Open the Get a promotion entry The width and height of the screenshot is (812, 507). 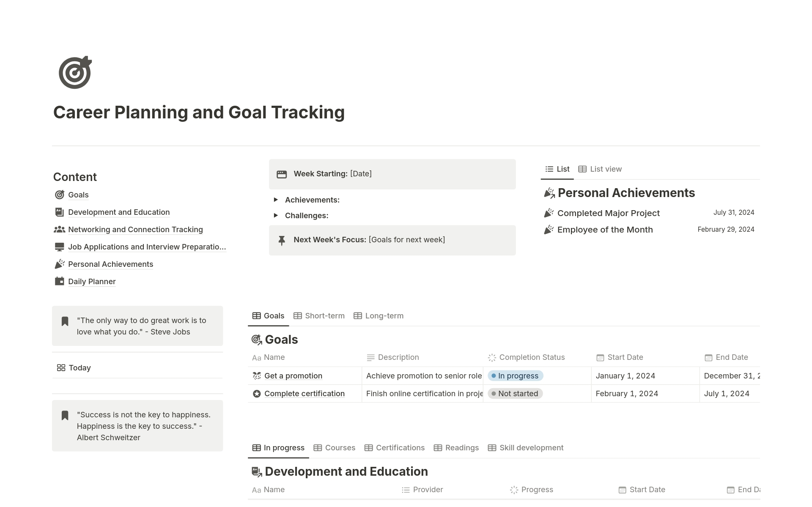293,376
